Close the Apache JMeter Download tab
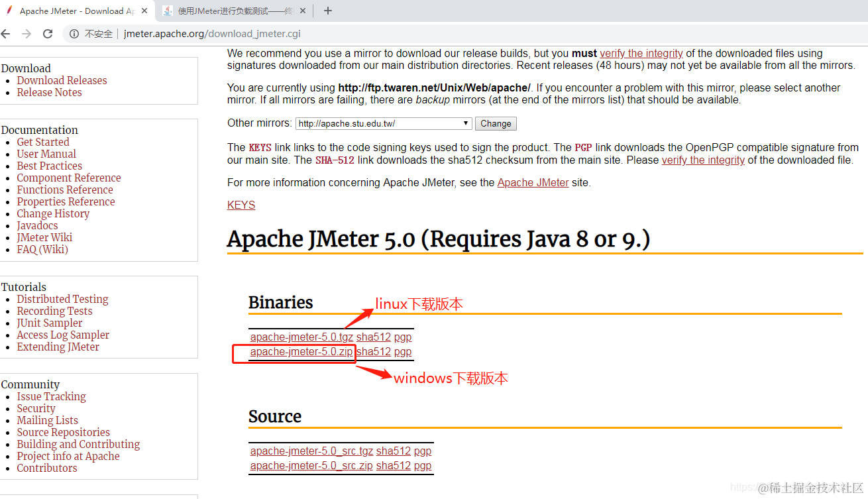Image resolution: width=868 pixels, height=499 pixels. (x=144, y=11)
